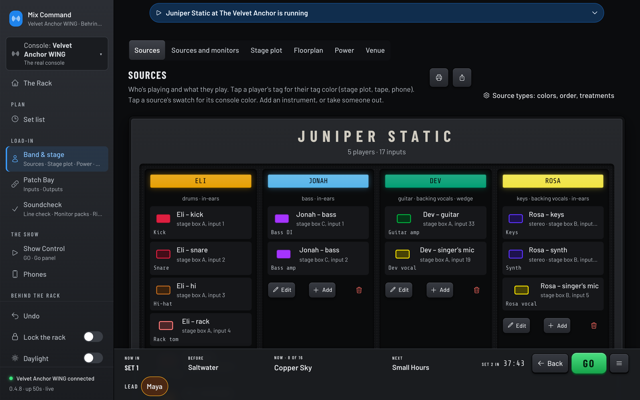The width and height of the screenshot is (640, 400).
Task: Click the share icon button next to print
Action: [x=462, y=78]
